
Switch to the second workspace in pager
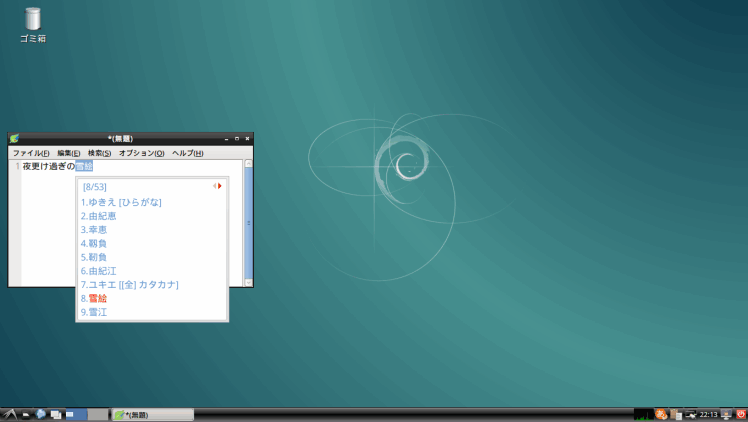point(98,414)
